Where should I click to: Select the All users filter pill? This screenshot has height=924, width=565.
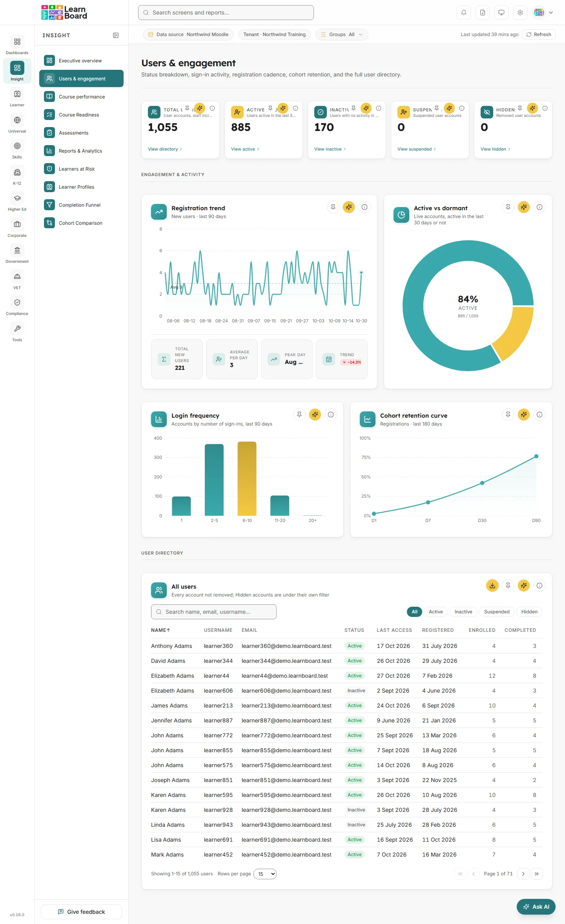414,612
